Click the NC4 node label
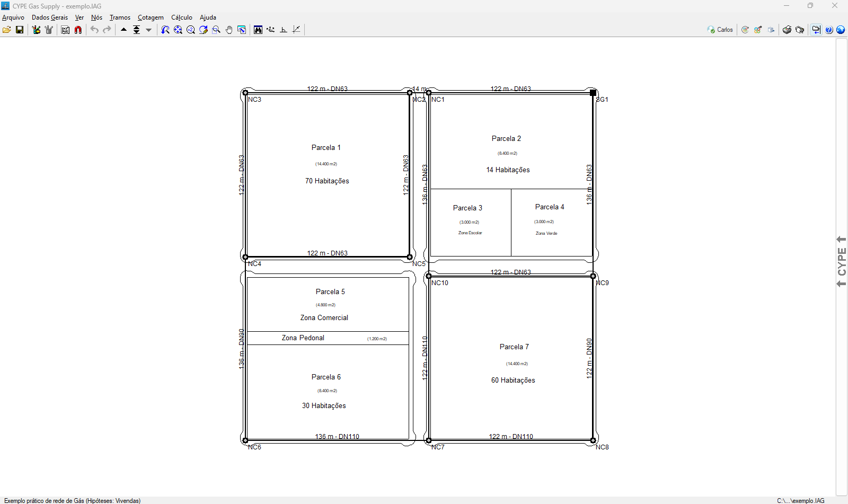The height and width of the screenshot is (504, 848). click(x=254, y=264)
